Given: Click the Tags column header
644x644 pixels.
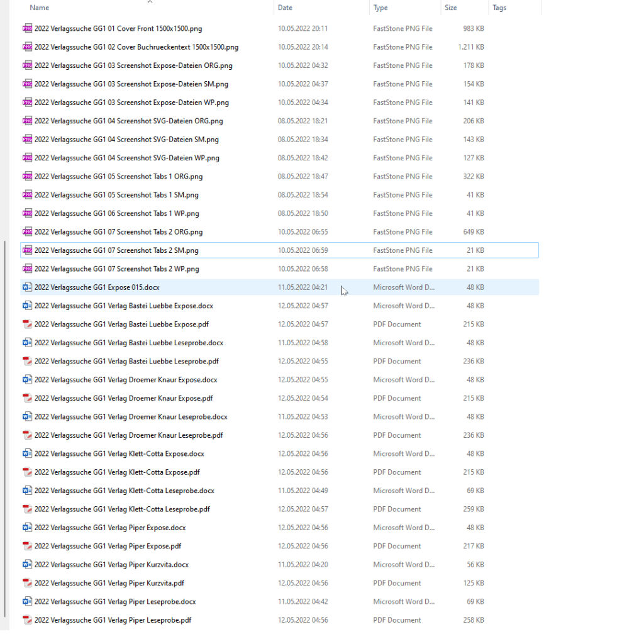Looking at the screenshot, I should click(499, 8).
